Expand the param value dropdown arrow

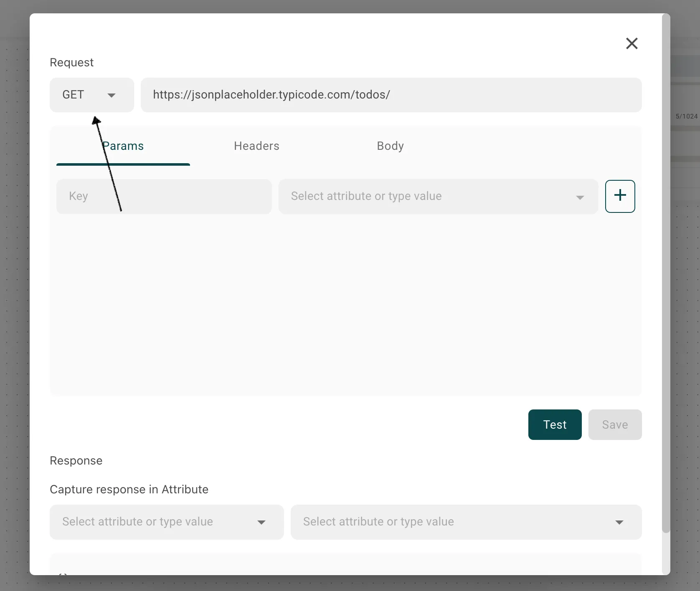[x=580, y=197]
